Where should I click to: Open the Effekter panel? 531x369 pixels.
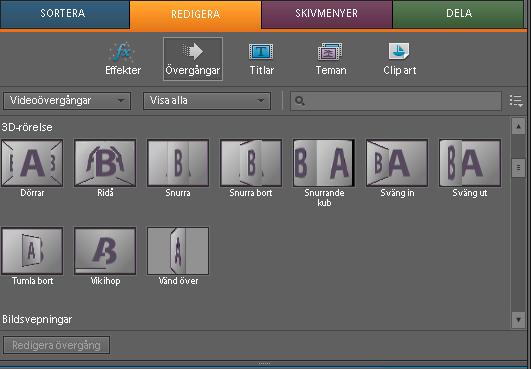[123, 59]
